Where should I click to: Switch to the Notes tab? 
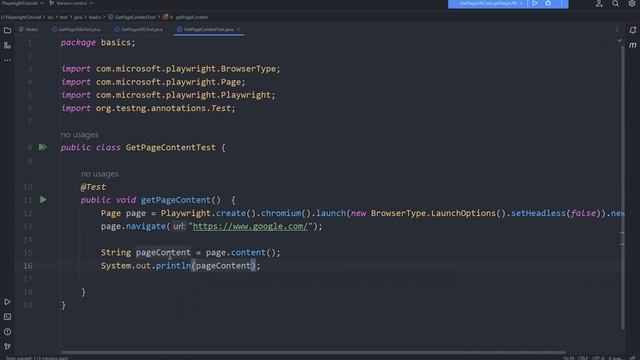(x=29, y=29)
